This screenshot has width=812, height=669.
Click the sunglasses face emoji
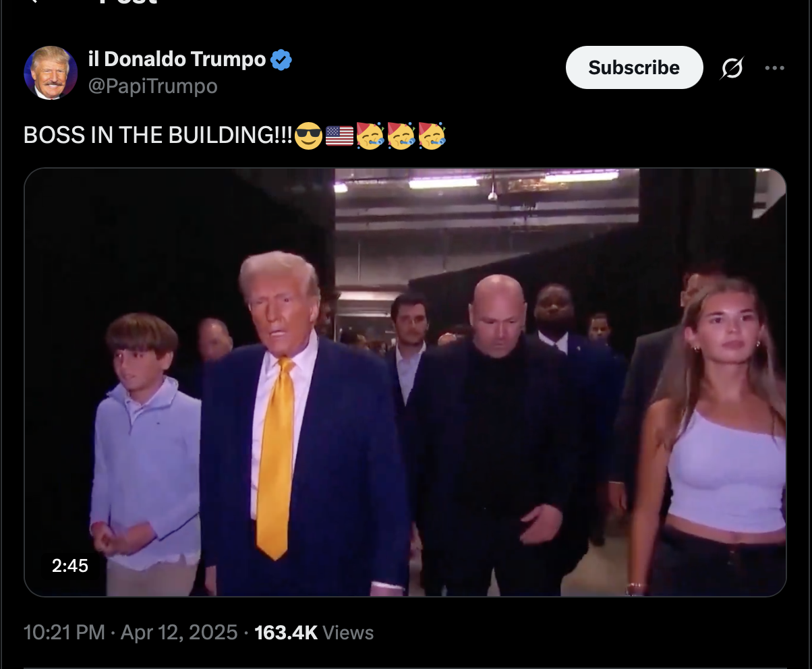pyautogui.click(x=308, y=136)
